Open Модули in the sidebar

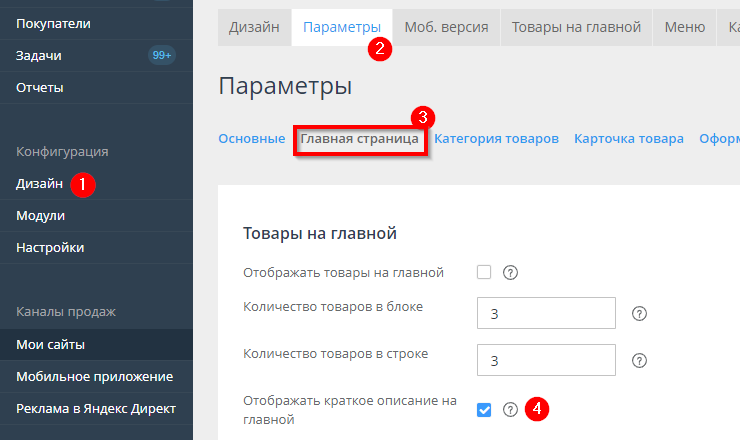[40, 215]
